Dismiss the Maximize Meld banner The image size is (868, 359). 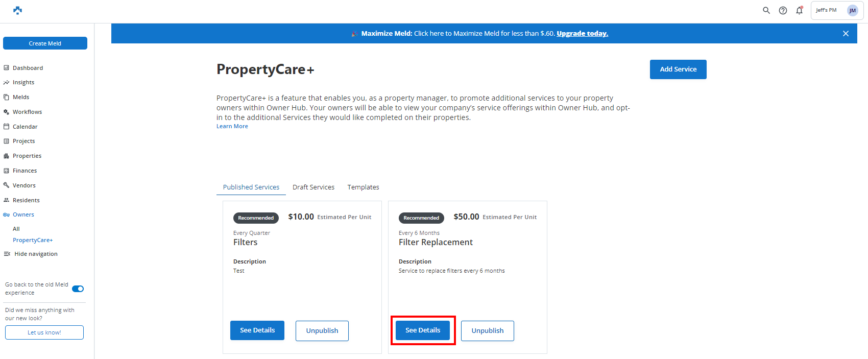coord(846,34)
